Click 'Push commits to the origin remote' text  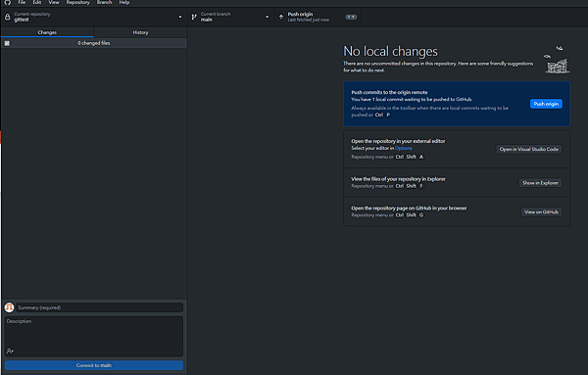click(389, 92)
